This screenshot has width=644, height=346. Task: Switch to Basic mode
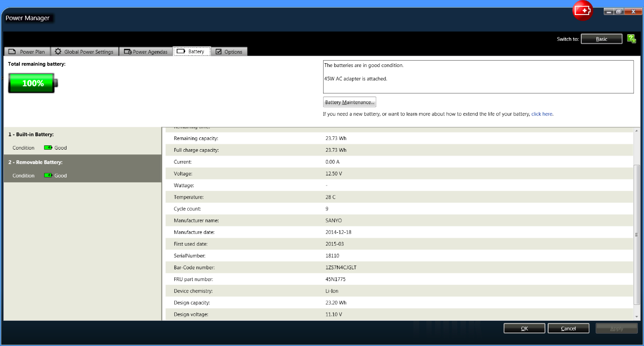(x=601, y=39)
